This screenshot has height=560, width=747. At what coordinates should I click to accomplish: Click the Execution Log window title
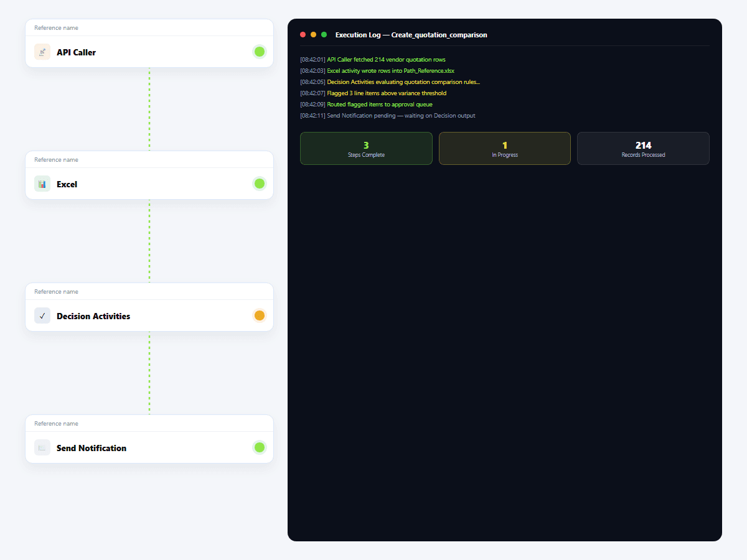click(x=411, y=35)
